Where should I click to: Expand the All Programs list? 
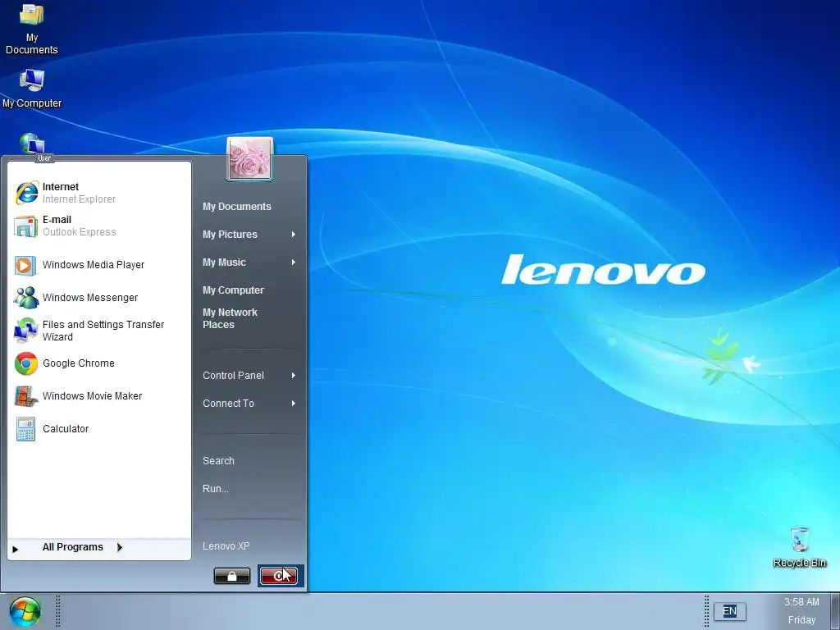99,547
